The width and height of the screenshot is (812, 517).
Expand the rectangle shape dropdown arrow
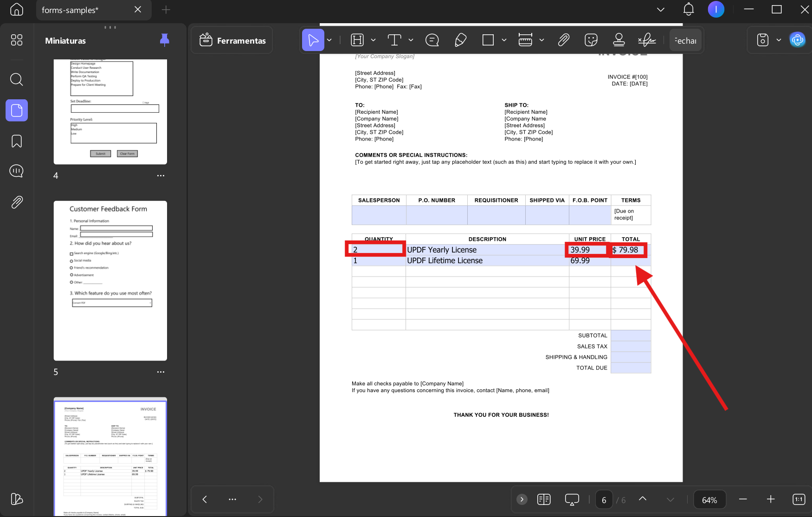[x=504, y=40]
